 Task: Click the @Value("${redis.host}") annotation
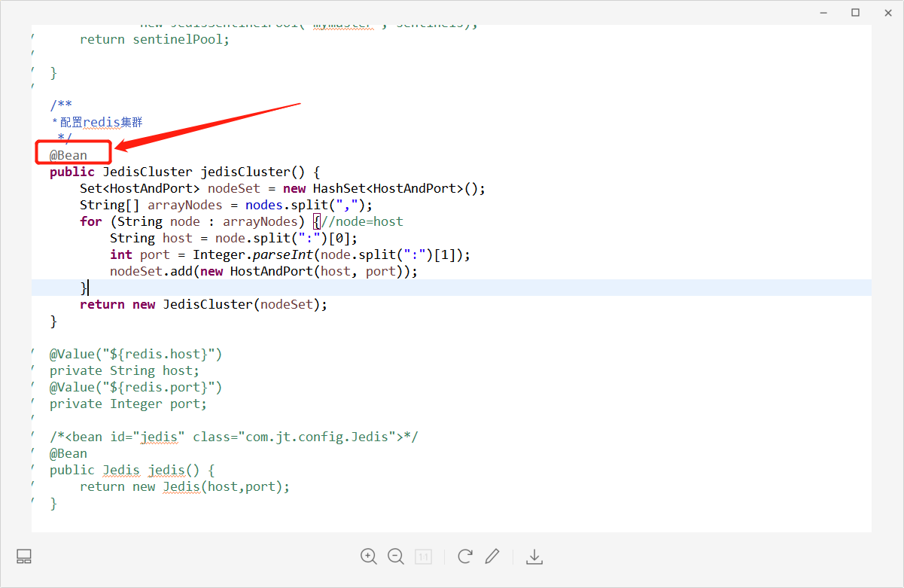(135, 353)
